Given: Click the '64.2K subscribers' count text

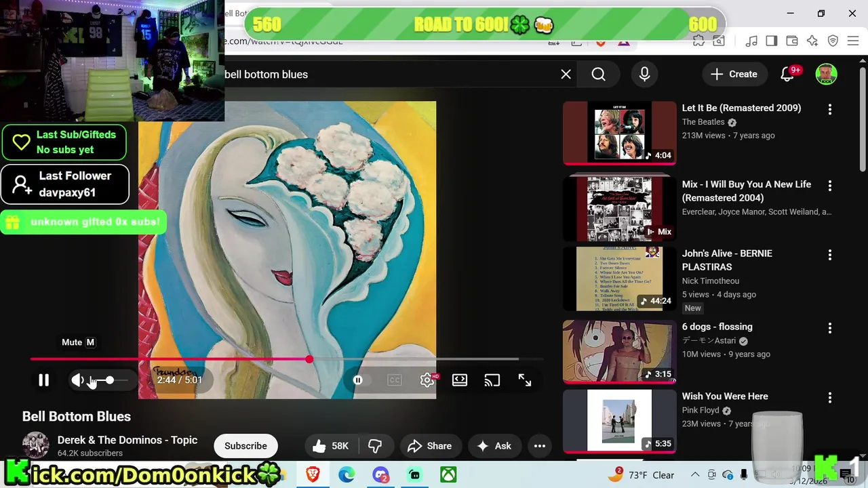Looking at the screenshot, I should tap(90, 453).
